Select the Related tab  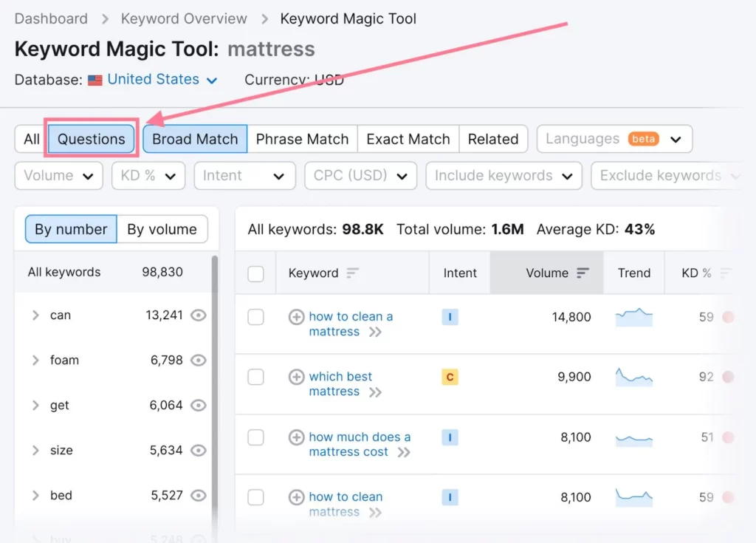click(x=493, y=139)
